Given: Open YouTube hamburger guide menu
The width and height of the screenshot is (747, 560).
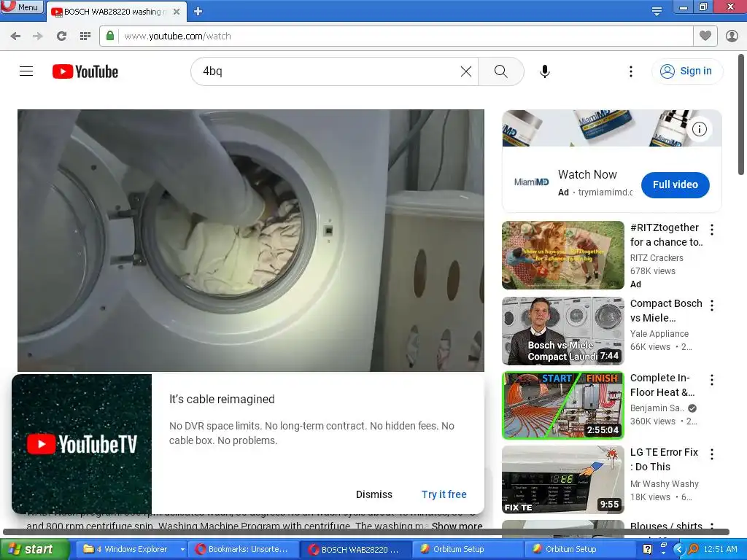Looking at the screenshot, I should 26,71.
